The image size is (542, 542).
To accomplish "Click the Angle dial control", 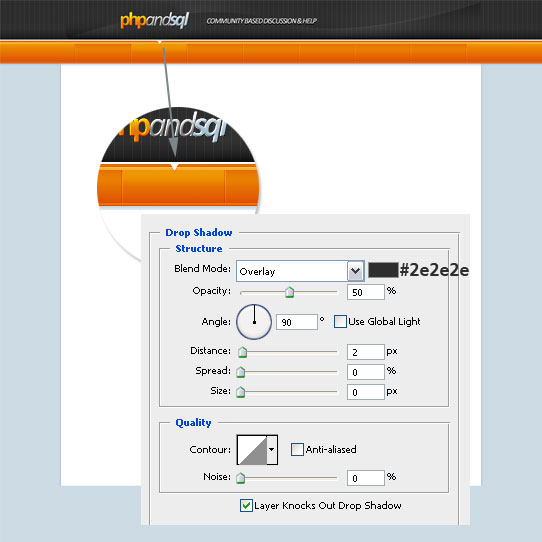I will (x=254, y=322).
